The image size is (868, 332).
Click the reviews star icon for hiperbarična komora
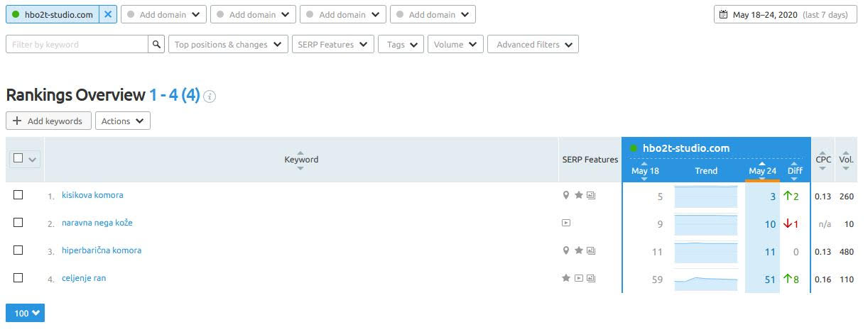(x=579, y=250)
